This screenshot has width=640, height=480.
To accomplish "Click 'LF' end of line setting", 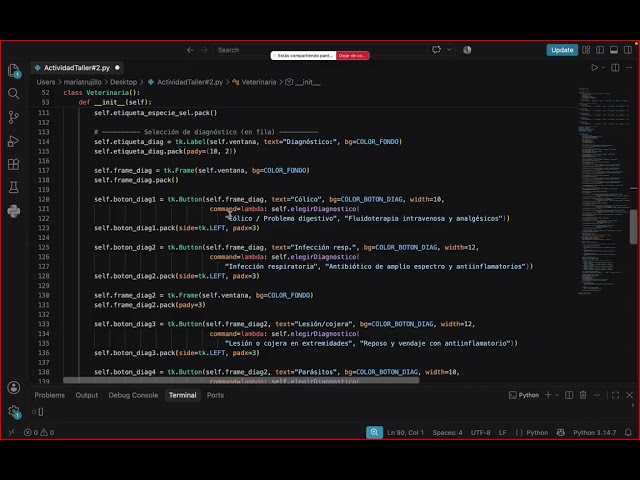I will (x=502, y=432).
